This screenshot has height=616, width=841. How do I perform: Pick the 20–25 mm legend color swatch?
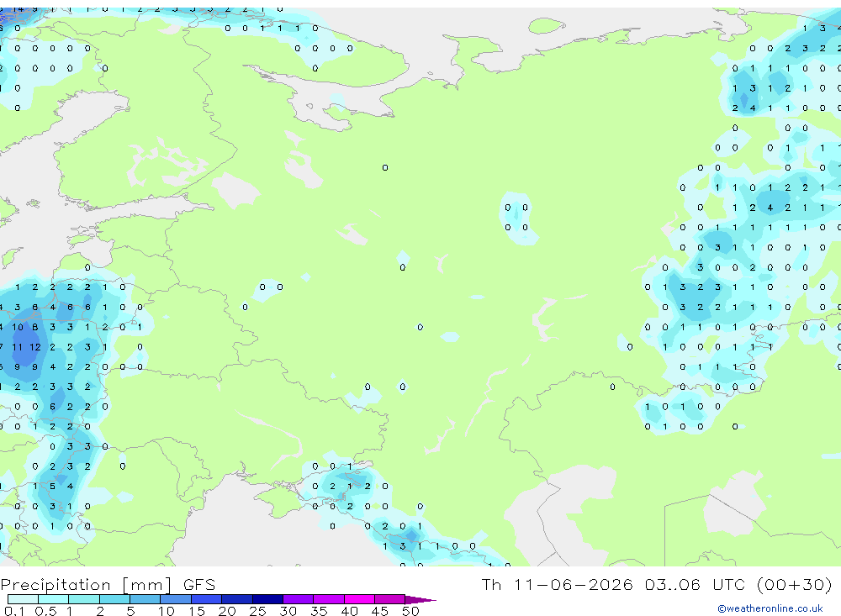click(237, 599)
